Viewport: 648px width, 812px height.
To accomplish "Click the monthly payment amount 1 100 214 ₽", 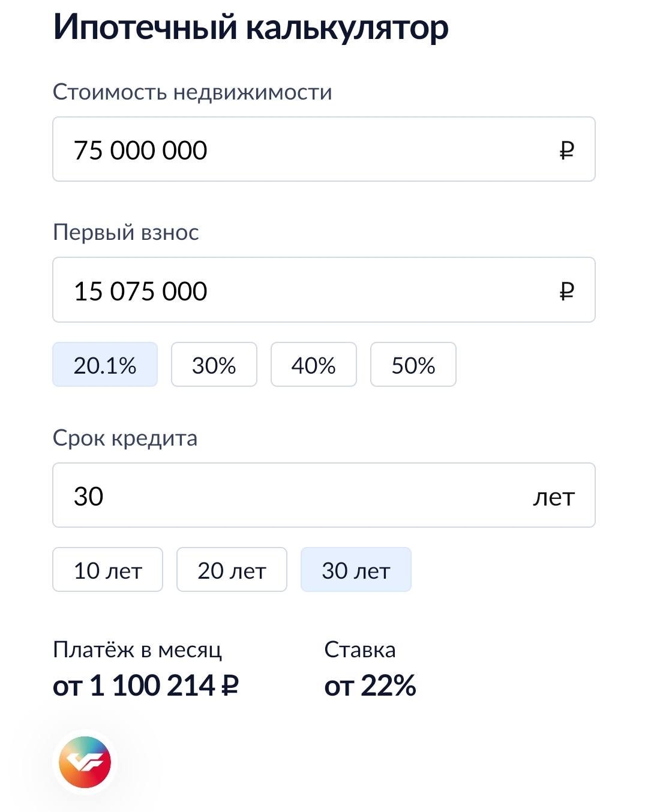I will [x=146, y=685].
